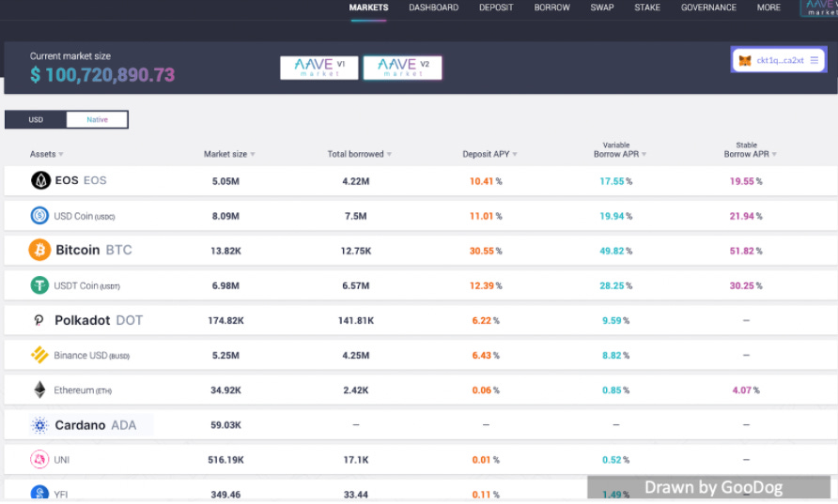The width and height of the screenshot is (838, 504).
Task: Open the Dashboard tab
Action: tap(433, 8)
